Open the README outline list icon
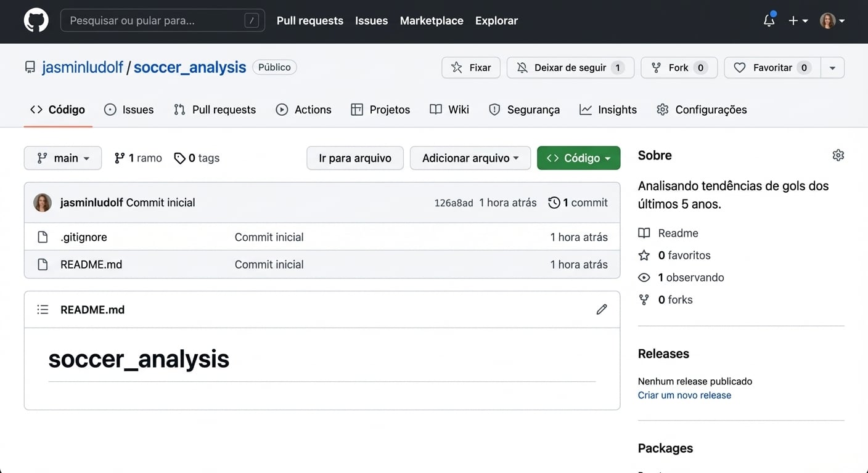 (x=43, y=310)
